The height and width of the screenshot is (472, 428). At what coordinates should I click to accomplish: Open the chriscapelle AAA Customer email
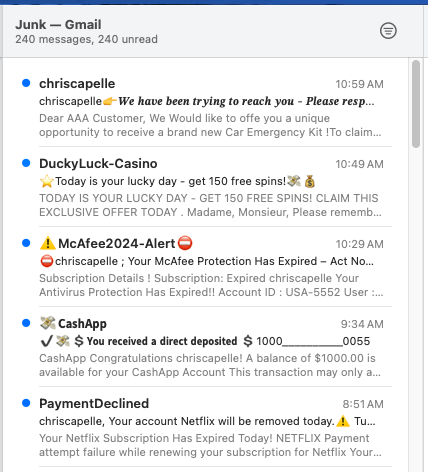(x=211, y=107)
